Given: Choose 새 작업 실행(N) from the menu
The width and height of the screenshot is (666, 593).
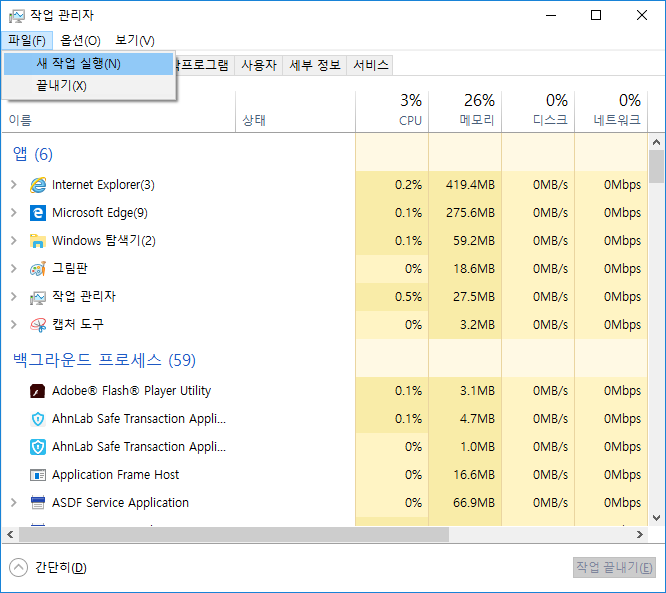Looking at the screenshot, I should pyautogui.click(x=89, y=64).
